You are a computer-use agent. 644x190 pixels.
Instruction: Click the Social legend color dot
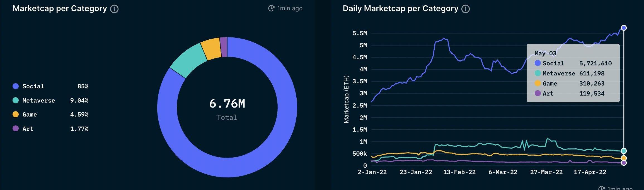coord(16,86)
